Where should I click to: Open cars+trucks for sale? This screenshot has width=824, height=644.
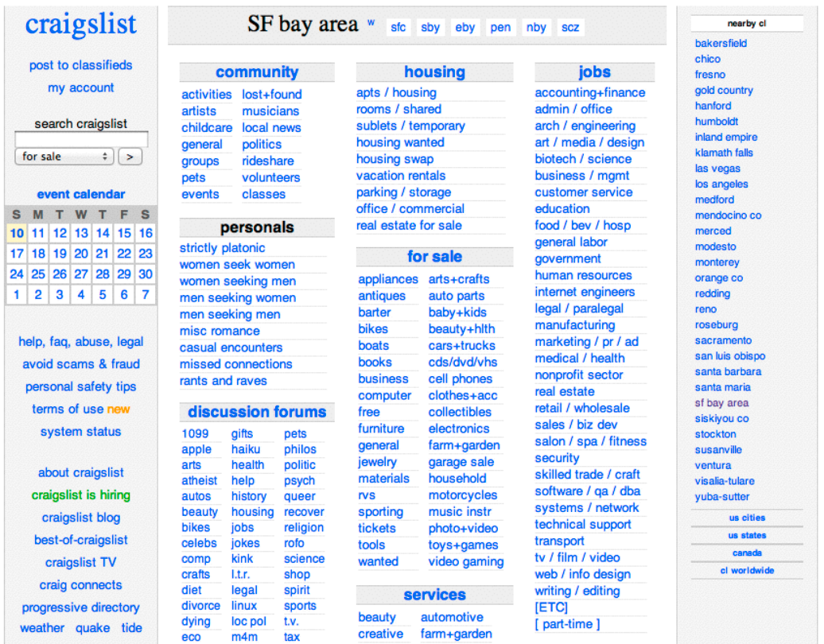pos(462,346)
